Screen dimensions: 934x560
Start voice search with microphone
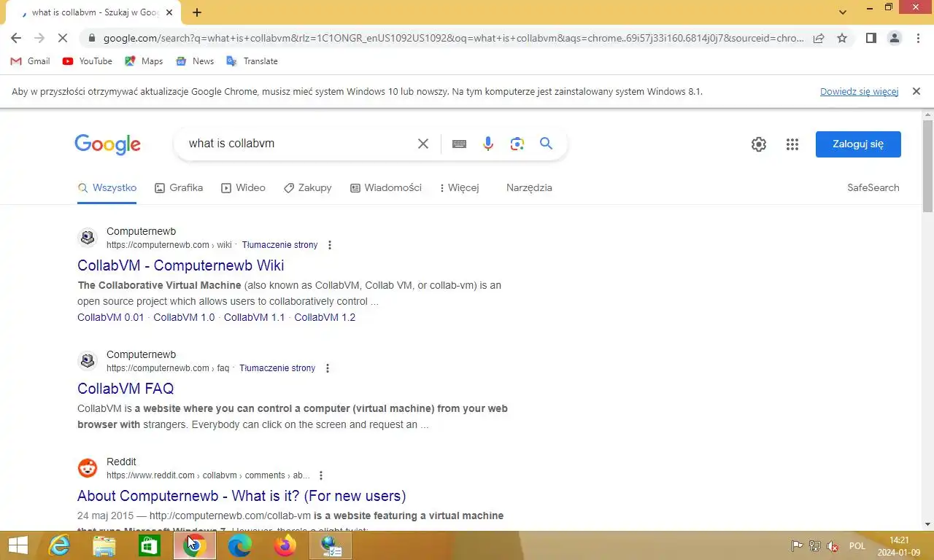coord(488,144)
